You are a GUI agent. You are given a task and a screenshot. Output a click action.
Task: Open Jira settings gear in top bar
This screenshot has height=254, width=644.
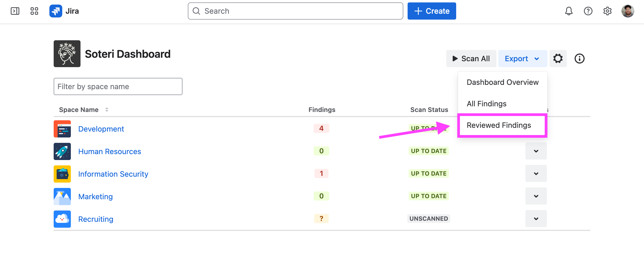[x=607, y=11]
